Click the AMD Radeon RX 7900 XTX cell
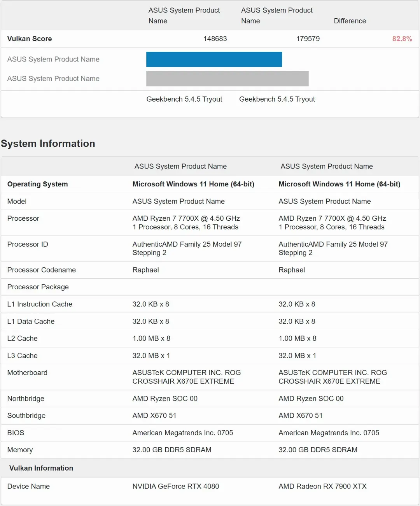The height and width of the screenshot is (506, 420). point(322,486)
